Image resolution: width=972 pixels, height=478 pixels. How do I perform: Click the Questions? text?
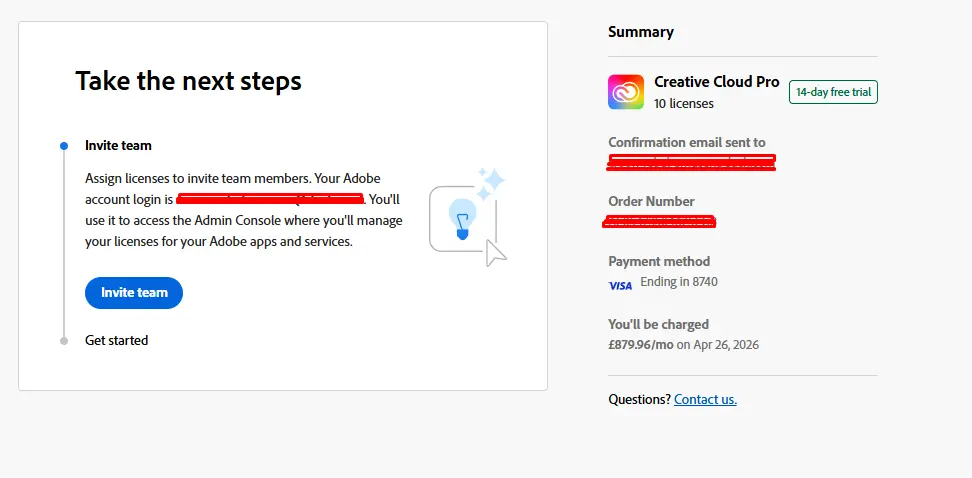pos(639,399)
